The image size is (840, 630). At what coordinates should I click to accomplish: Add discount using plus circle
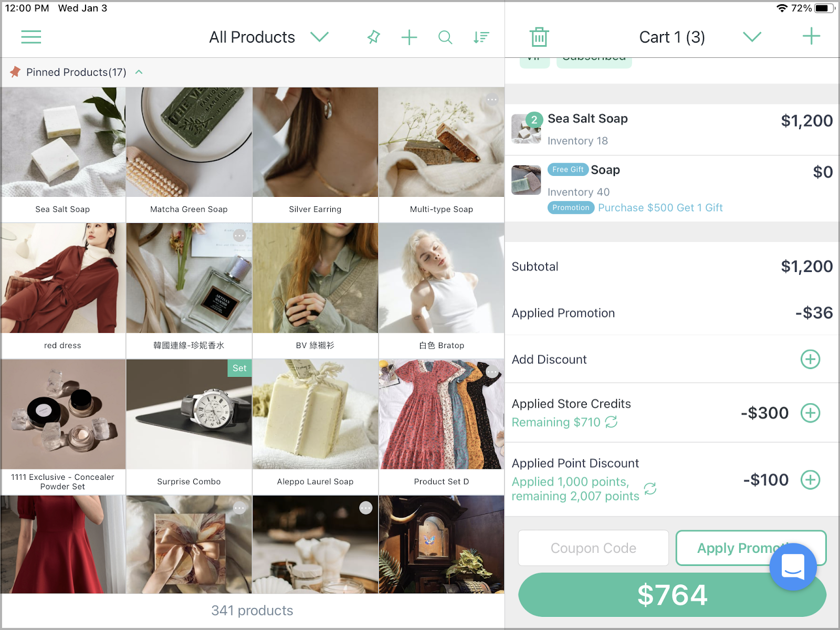(x=810, y=359)
